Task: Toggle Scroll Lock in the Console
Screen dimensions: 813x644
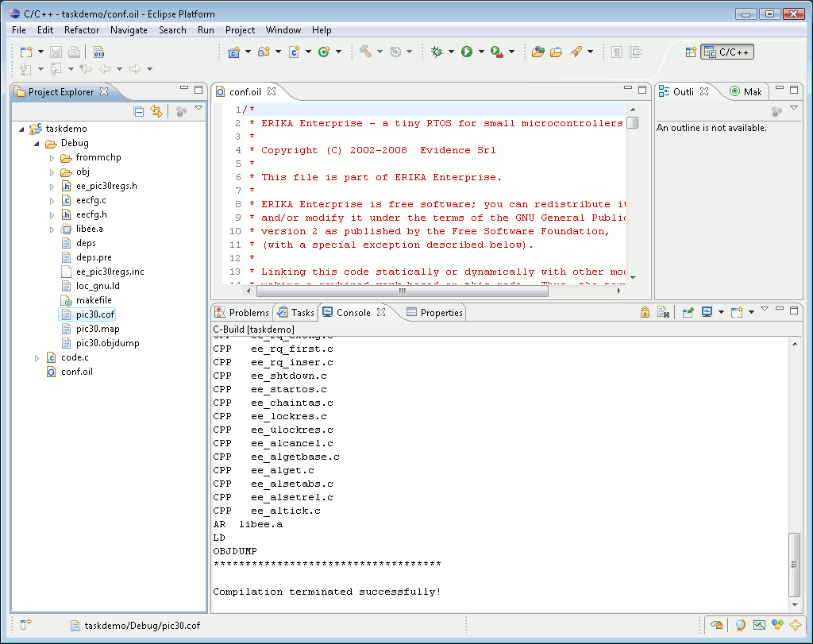Action: (x=645, y=312)
